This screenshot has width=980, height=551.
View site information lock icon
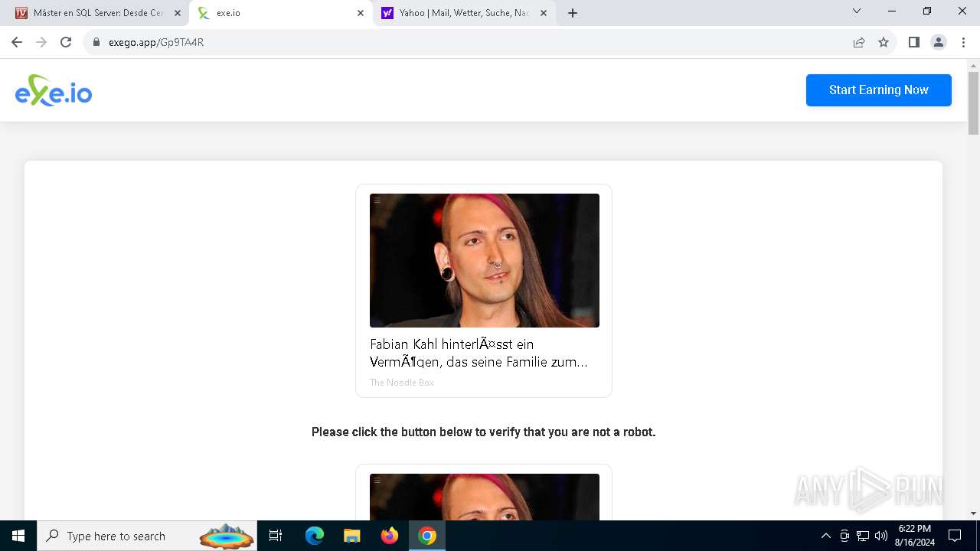[x=96, y=42]
